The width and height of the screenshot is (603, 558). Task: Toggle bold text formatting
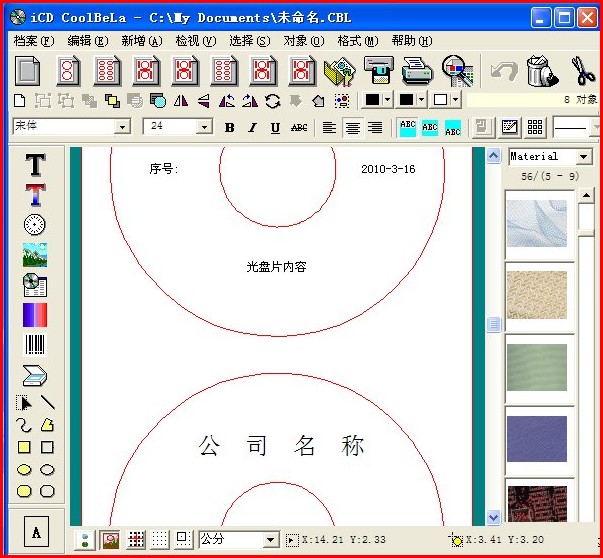point(230,127)
